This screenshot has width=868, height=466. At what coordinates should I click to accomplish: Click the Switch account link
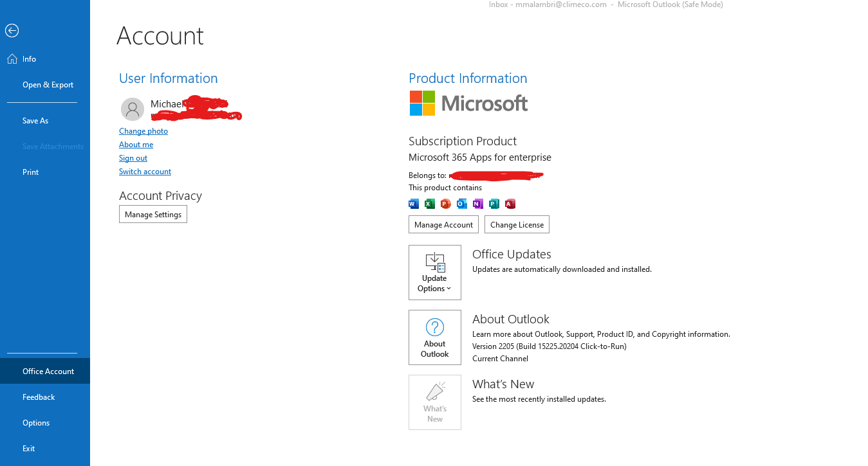(x=145, y=172)
